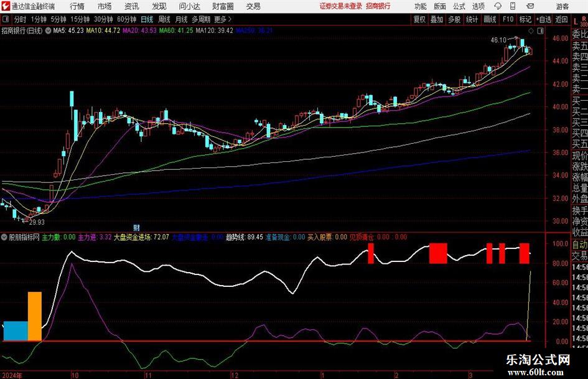Click the MA120: 39.42 value
Screen dimensions: 588x379
pos(214,30)
